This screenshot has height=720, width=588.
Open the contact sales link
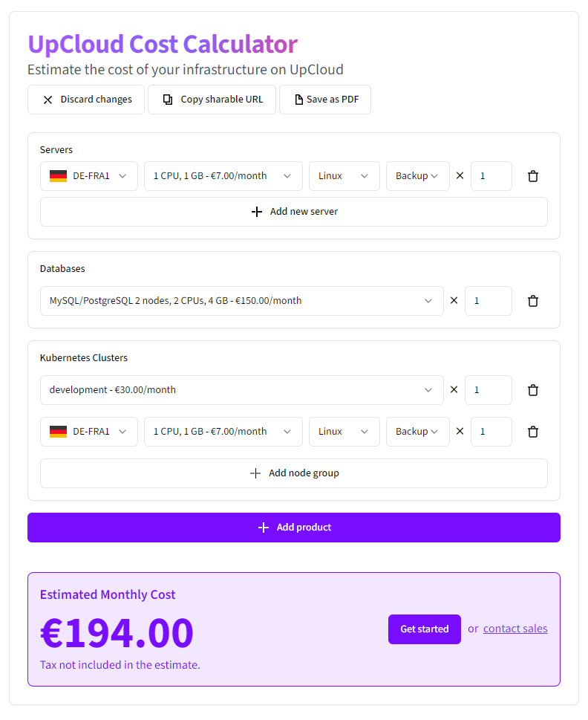515,629
